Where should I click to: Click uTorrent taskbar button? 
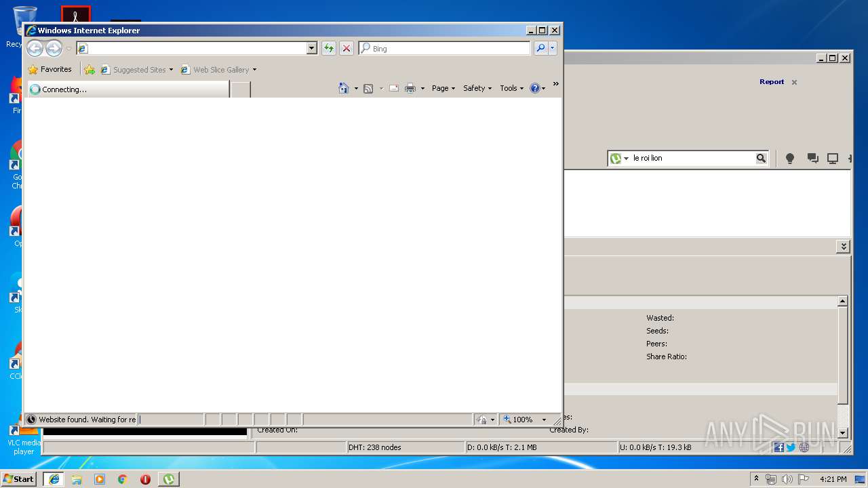[168, 479]
